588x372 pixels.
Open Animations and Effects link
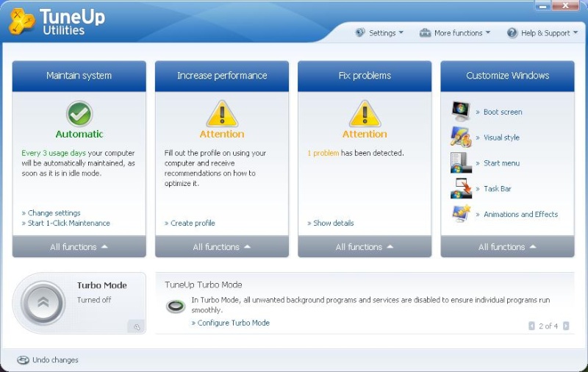click(520, 214)
